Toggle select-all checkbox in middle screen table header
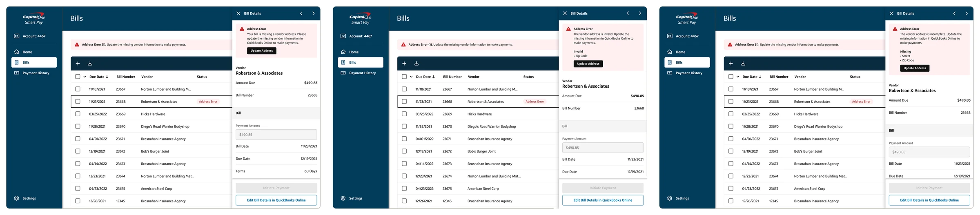This screenshot has width=980, height=215. [x=404, y=77]
